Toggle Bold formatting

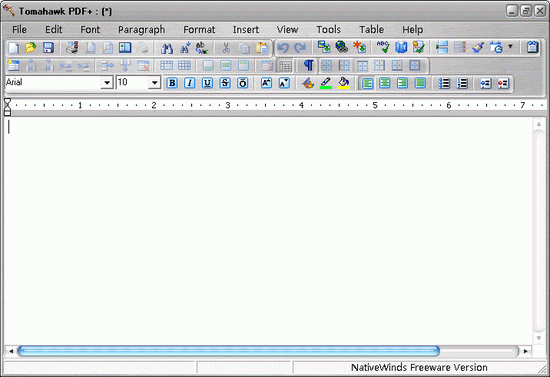click(172, 83)
